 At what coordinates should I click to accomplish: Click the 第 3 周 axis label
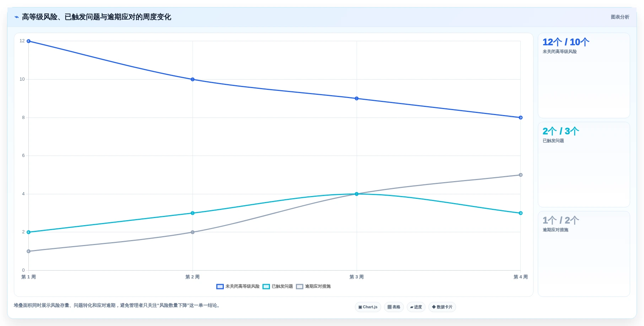point(357,277)
